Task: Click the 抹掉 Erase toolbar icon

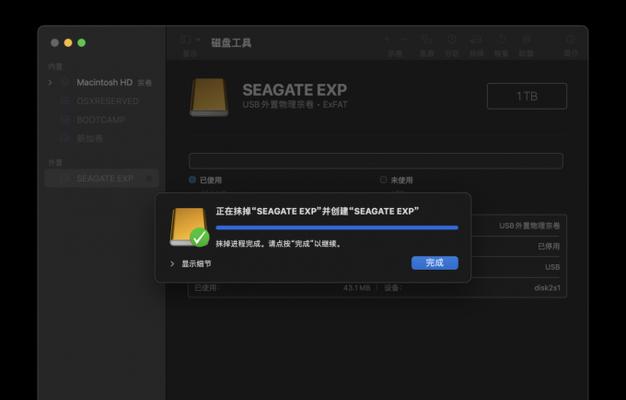Action: (476, 40)
